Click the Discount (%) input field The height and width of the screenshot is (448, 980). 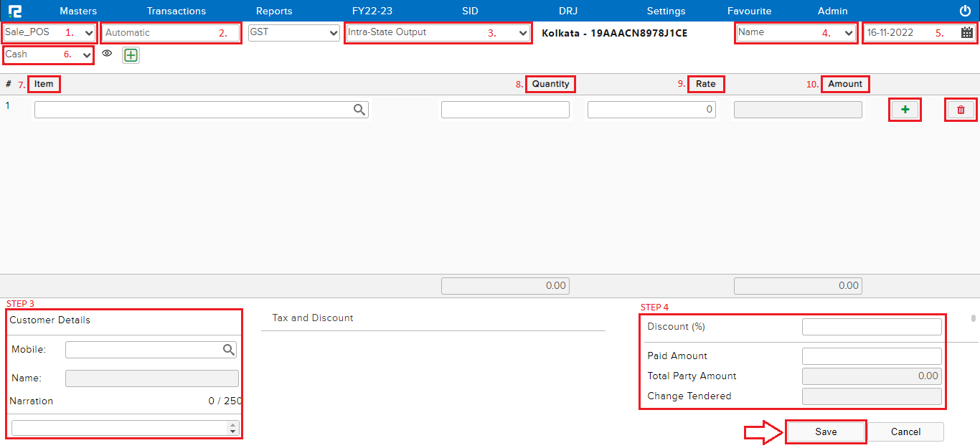pos(871,327)
